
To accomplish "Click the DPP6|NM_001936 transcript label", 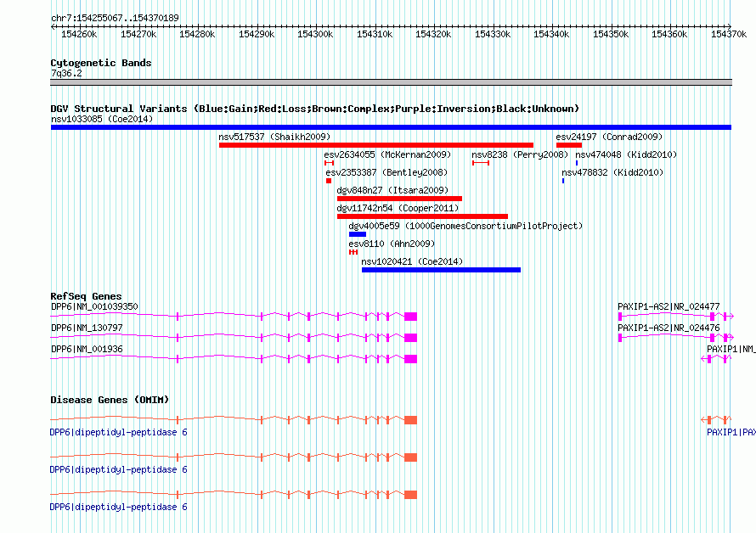I will (x=87, y=349).
